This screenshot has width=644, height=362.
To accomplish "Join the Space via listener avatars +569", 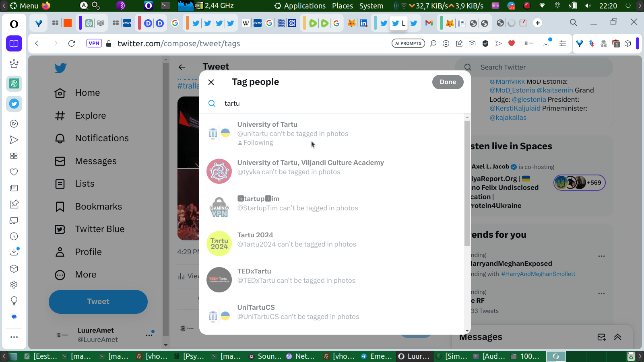I will (579, 183).
